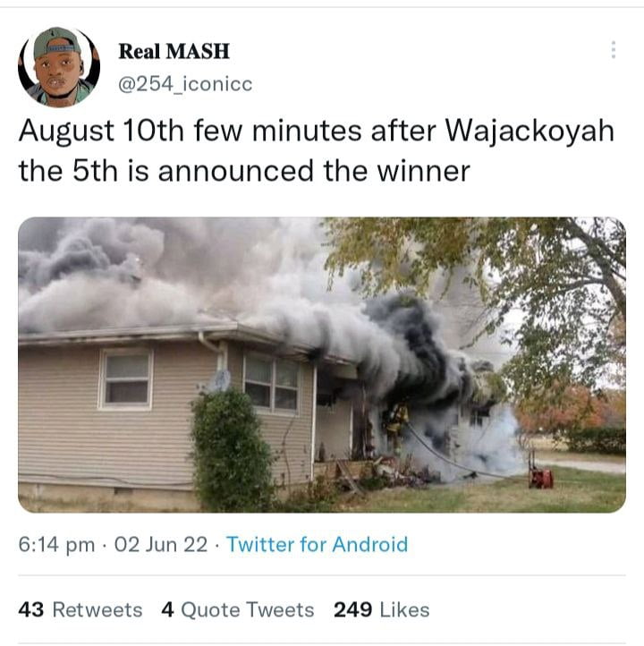This screenshot has height=646, width=644.
Task: Click the 6:14 pm timestamp
Action: 56,545
